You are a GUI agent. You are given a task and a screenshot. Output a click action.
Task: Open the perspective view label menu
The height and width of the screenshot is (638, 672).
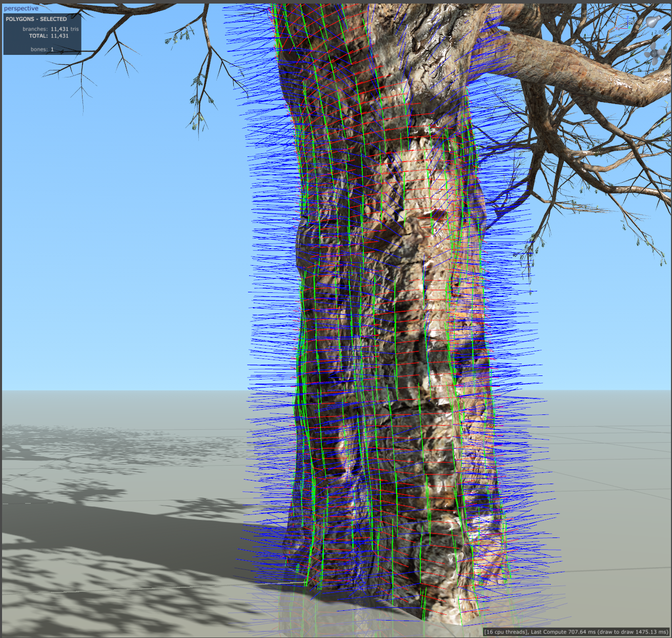(21, 8)
